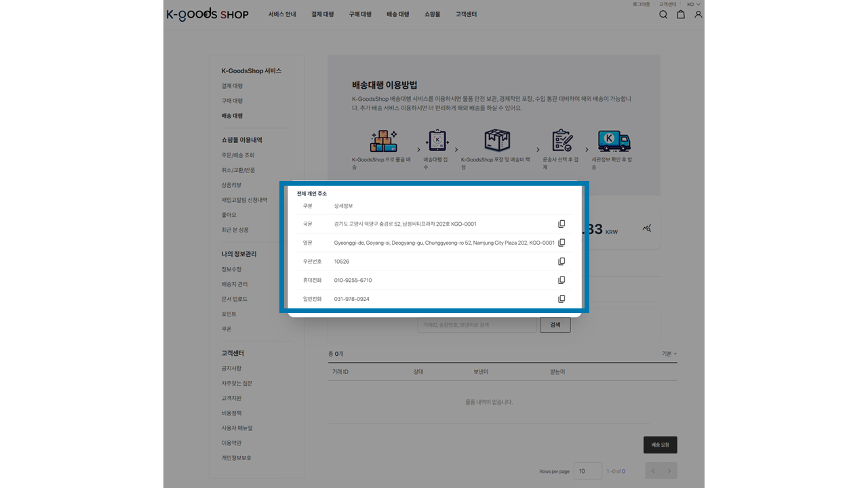Open the 쇼핑몰 menu

(432, 14)
